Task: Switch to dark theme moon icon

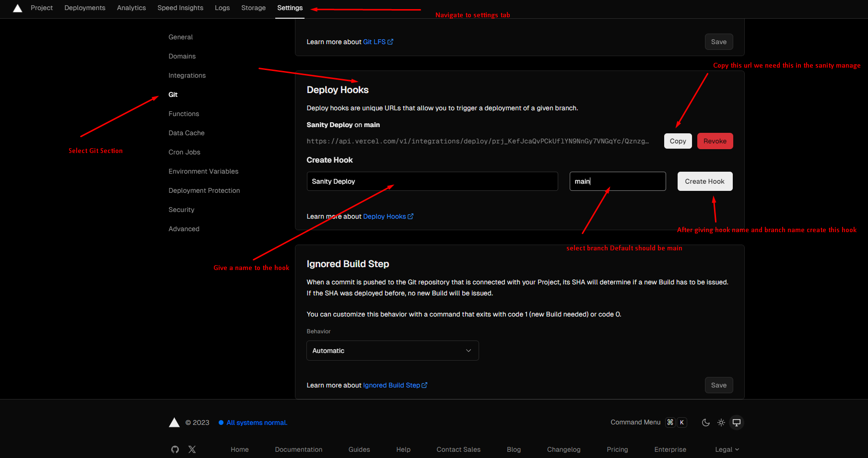Action: coord(706,423)
